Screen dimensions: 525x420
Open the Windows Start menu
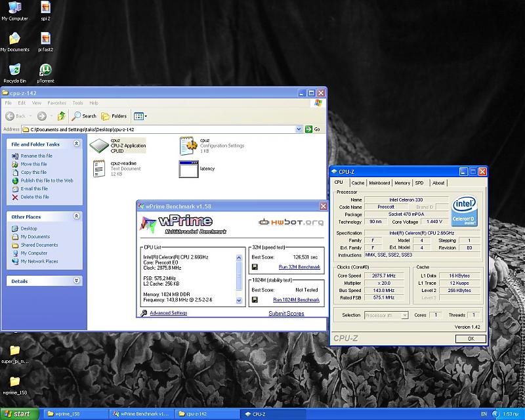coord(20,414)
